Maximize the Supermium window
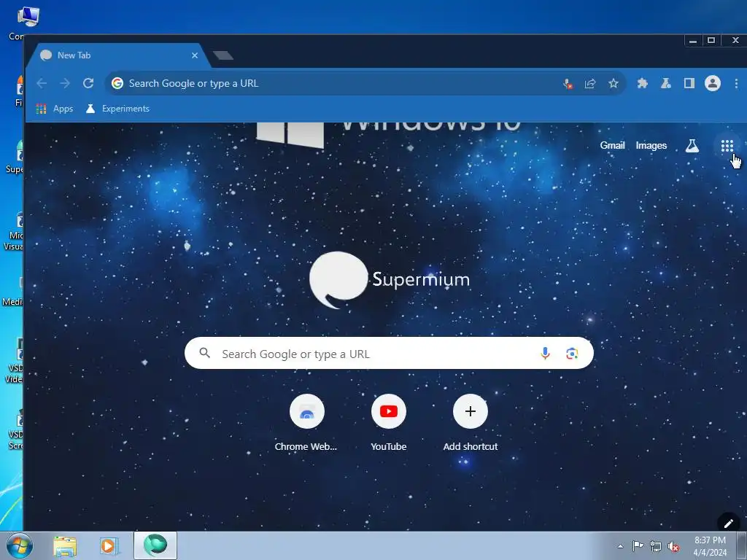Image resolution: width=747 pixels, height=560 pixels. pyautogui.click(x=711, y=41)
